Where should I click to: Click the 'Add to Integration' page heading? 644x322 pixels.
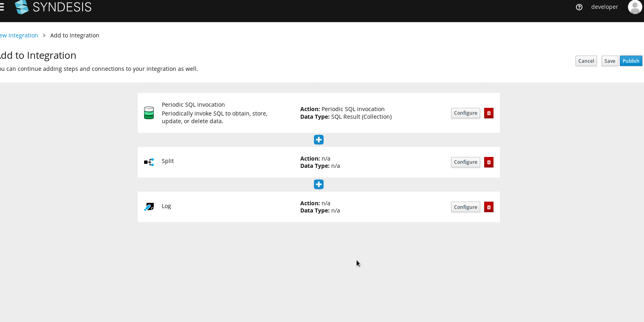pyautogui.click(x=38, y=55)
